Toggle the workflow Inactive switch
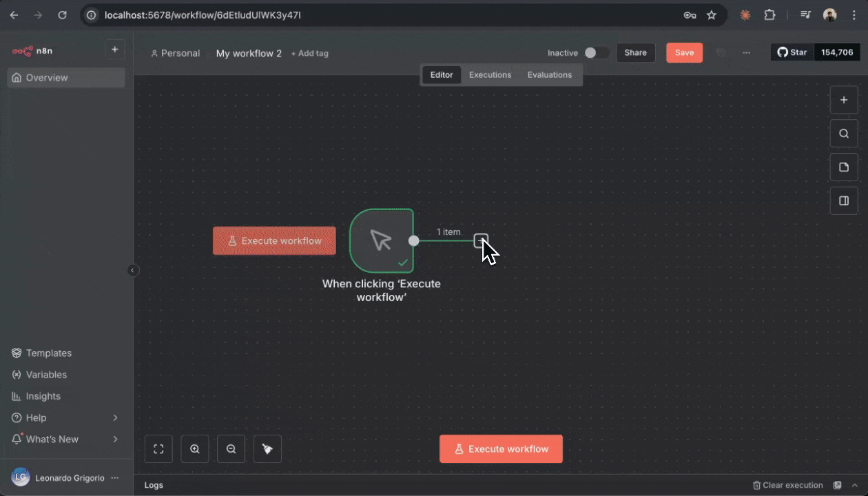868x496 pixels. 593,52
